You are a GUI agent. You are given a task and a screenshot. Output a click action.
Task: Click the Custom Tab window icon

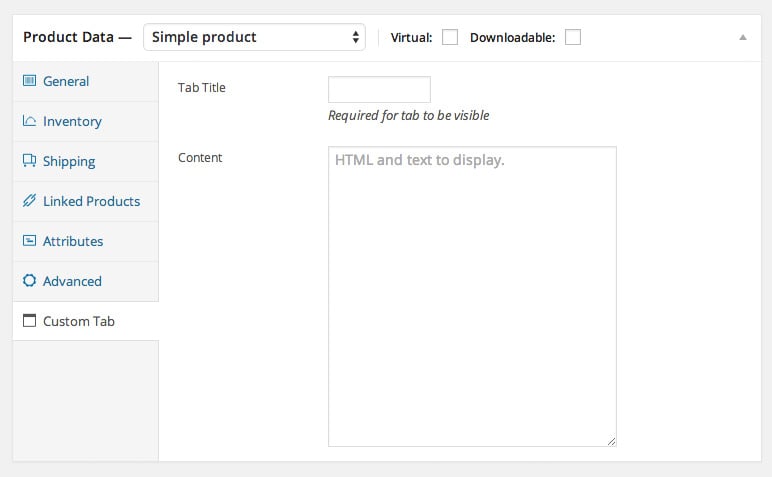(30, 320)
